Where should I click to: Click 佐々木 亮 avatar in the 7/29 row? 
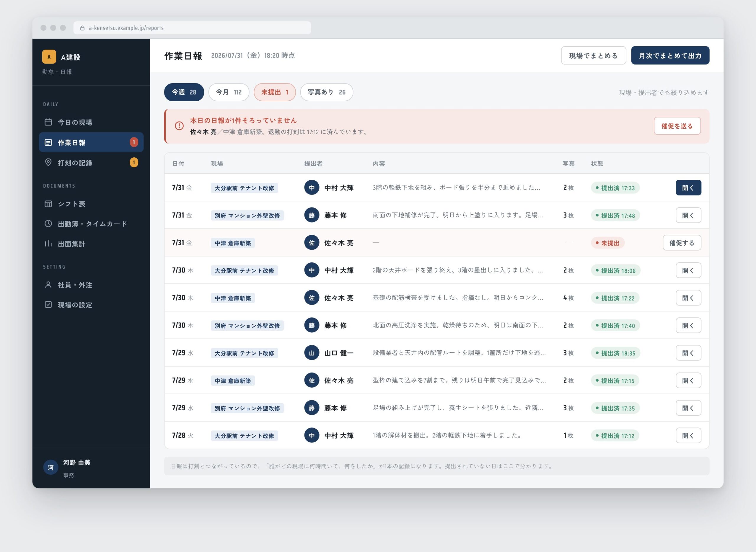pos(312,380)
